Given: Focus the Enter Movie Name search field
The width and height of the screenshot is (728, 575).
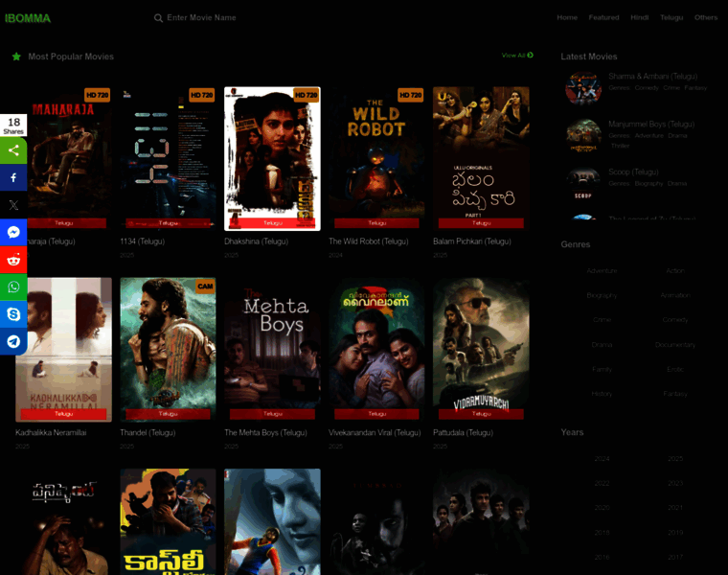Looking at the screenshot, I should click(x=201, y=17).
